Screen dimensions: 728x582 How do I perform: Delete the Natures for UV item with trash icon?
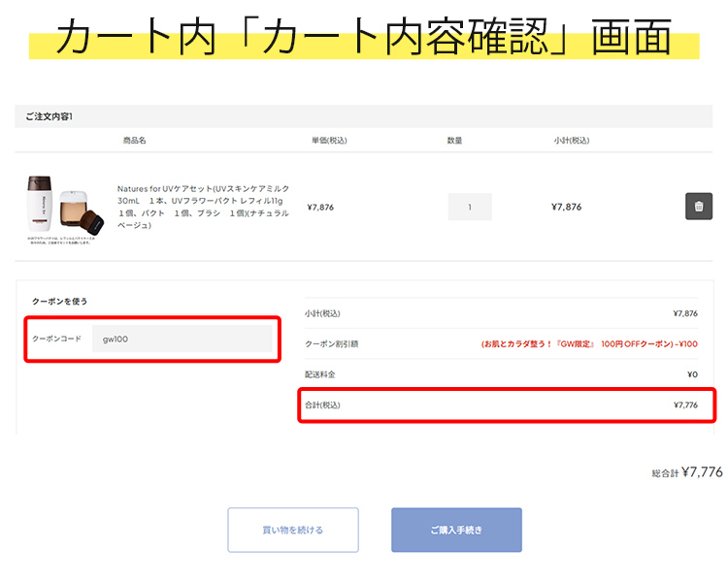click(699, 206)
